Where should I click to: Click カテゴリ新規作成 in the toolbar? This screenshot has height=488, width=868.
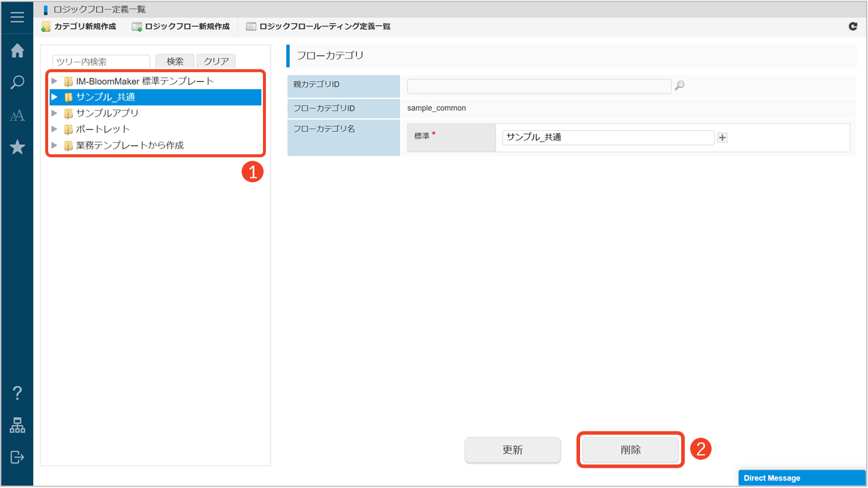pyautogui.click(x=79, y=27)
